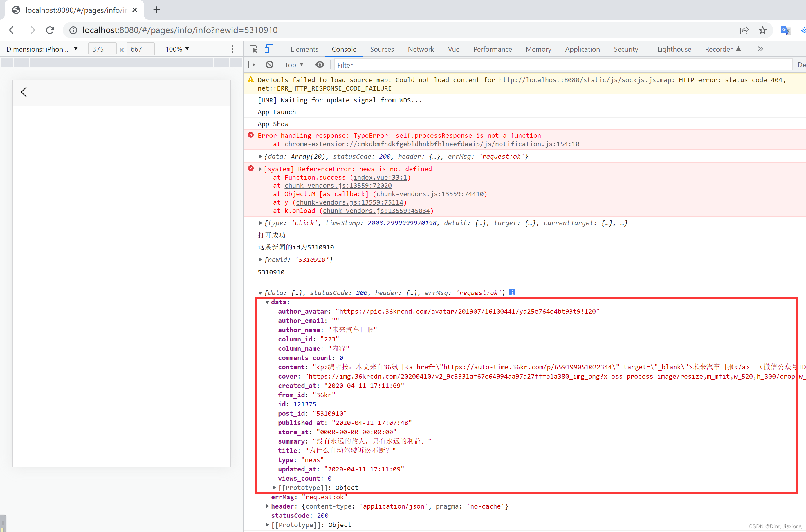Switch to the Network tab
806x532 pixels.
[x=421, y=49]
